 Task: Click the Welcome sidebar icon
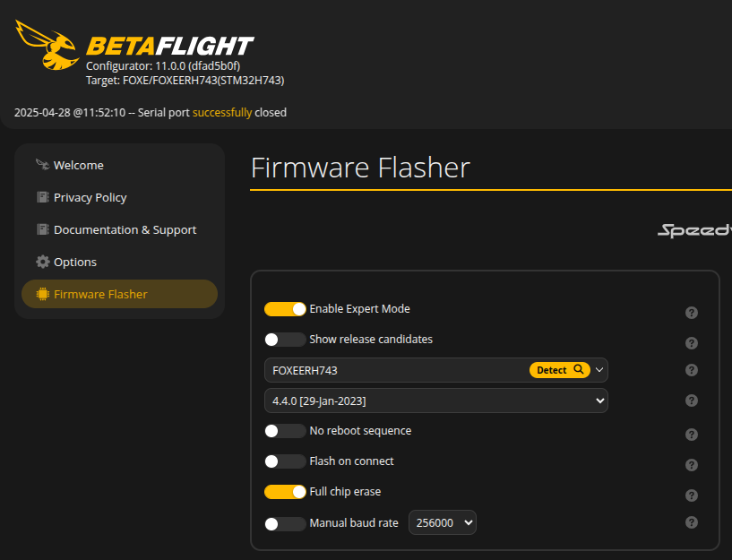pyautogui.click(x=42, y=165)
